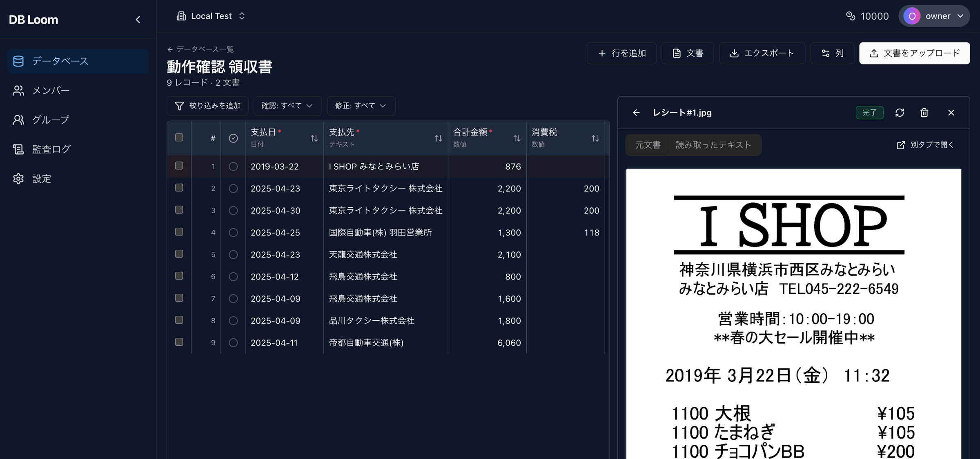Open データベース in the sidebar
Screen dimensions: 980x459
click(x=78, y=61)
